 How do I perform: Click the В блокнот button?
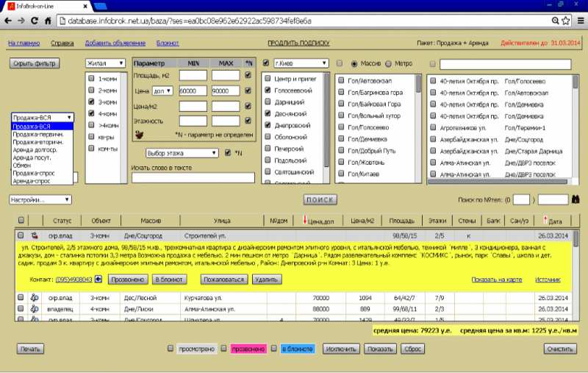169,279
